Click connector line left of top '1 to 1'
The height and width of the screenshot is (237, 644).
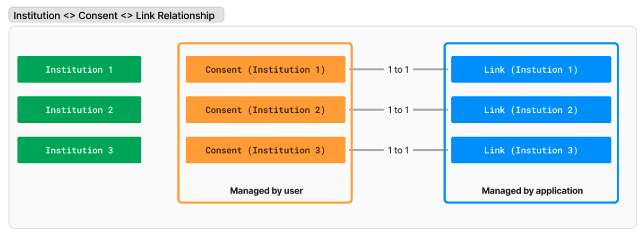point(366,69)
